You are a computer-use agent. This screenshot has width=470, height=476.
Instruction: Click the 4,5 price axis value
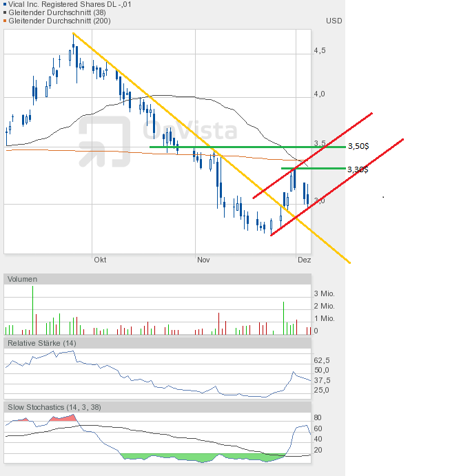[319, 51]
